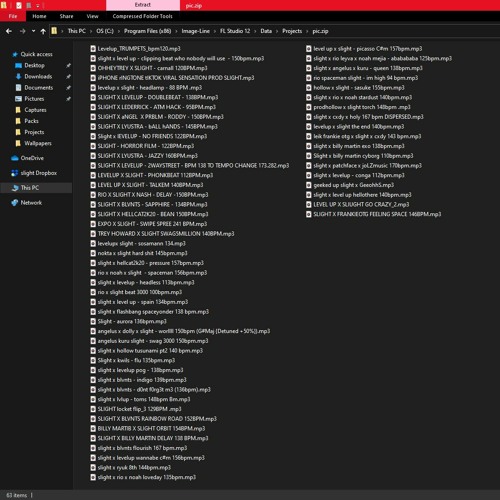
Task: Click the Projects folder icon in sidebar
Action: coord(18,132)
